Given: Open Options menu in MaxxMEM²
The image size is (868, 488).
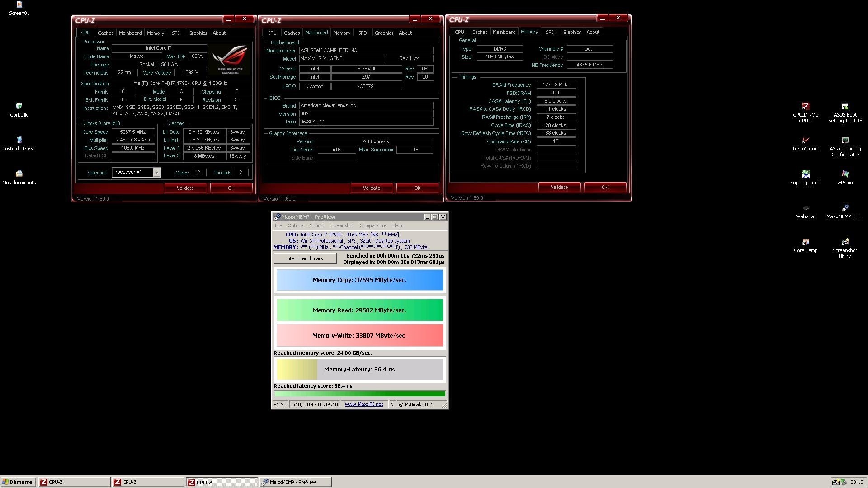Looking at the screenshot, I should tap(296, 225).
